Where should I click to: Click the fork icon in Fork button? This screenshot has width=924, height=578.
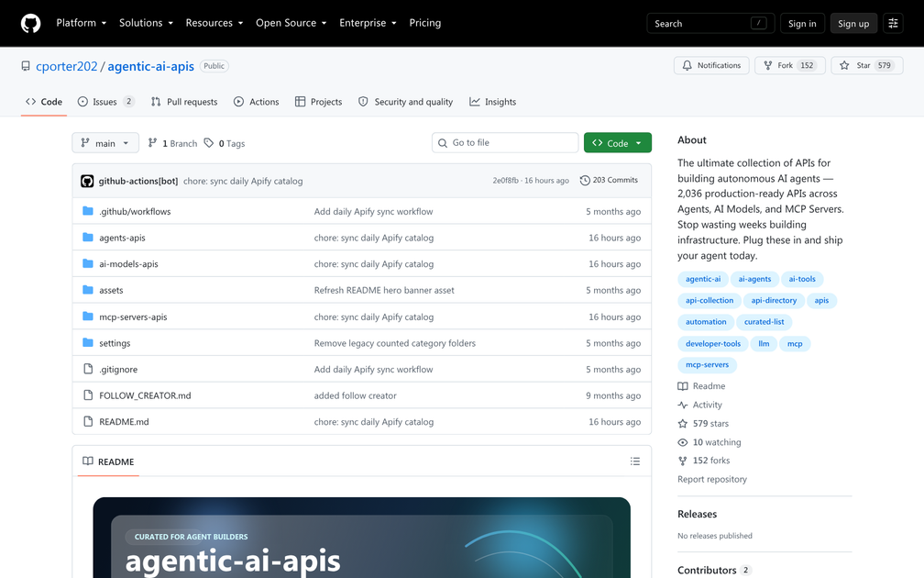[768, 65]
